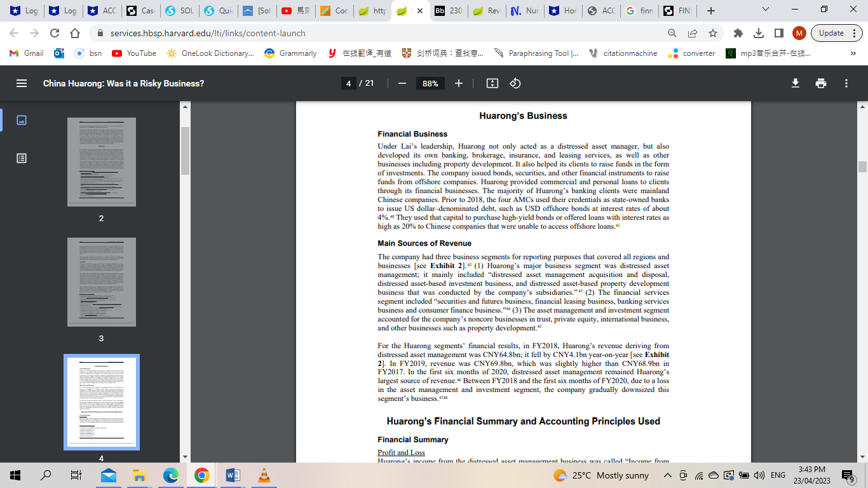Switch to the Nur tab
Image resolution: width=868 pixels, height=488 pixels.
click(526, 11)
